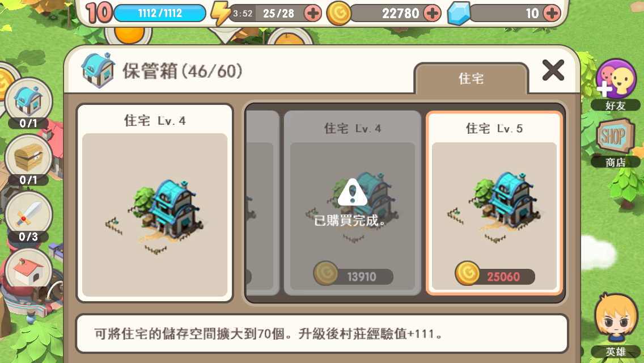Switch to the 住宅 tab
Image resolution: width=644 pixels, height=363 pixels.
tap(471, 78)
